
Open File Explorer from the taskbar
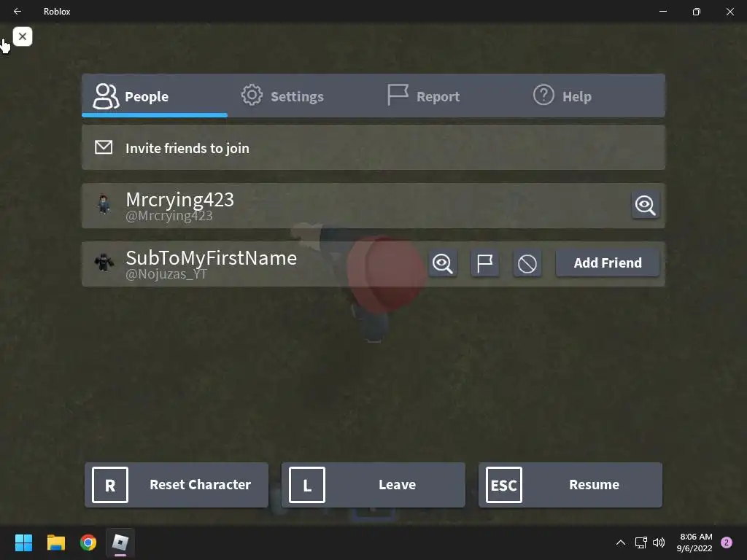point(55,542)
